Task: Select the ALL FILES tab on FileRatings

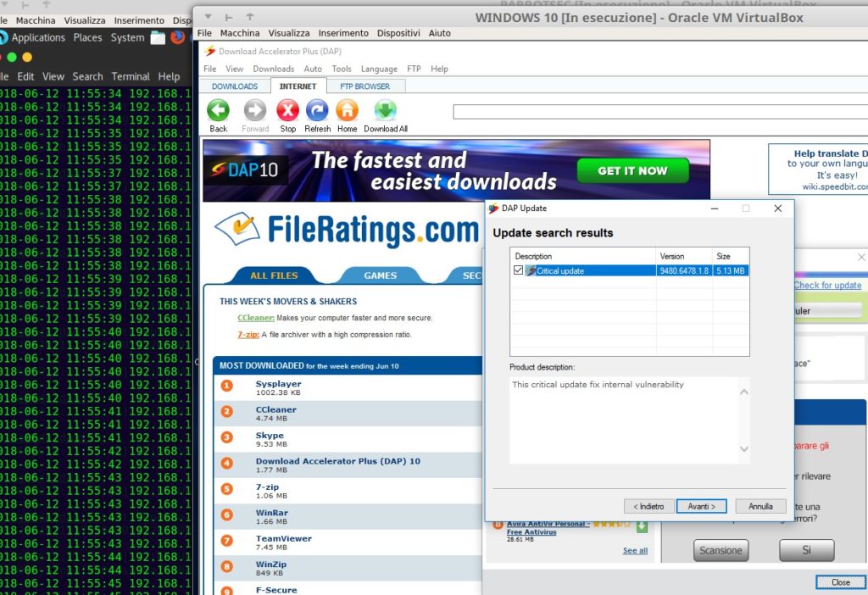Action: (x=274, y=275)
